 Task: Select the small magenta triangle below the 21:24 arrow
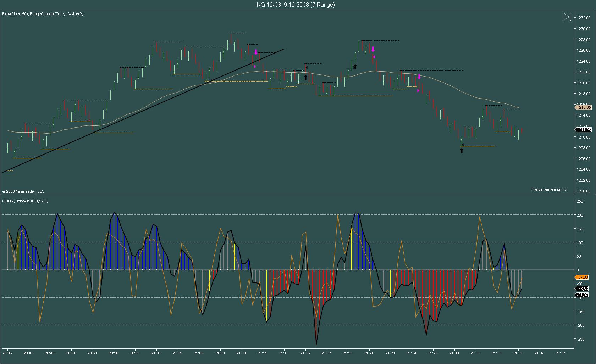tap(419, 91)
